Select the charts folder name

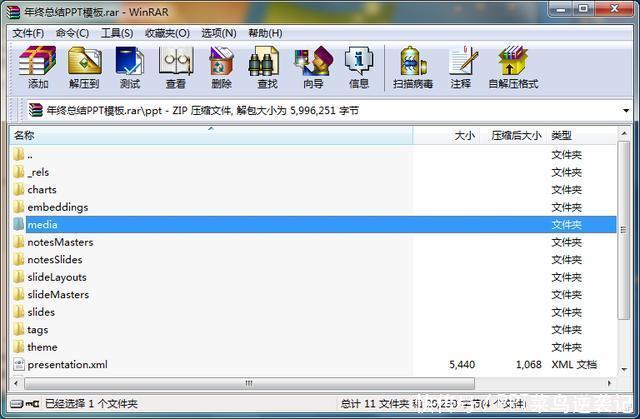[42, 190]
